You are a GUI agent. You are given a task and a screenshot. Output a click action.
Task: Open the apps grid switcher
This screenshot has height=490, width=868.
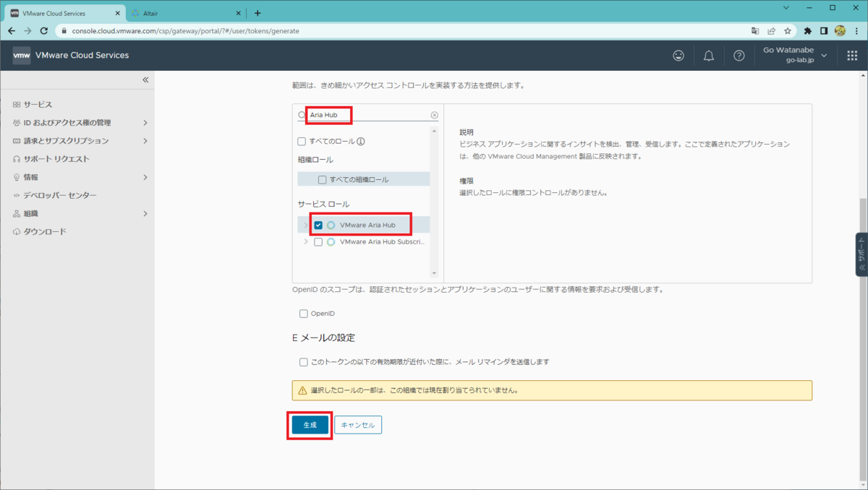coord(852,56)
